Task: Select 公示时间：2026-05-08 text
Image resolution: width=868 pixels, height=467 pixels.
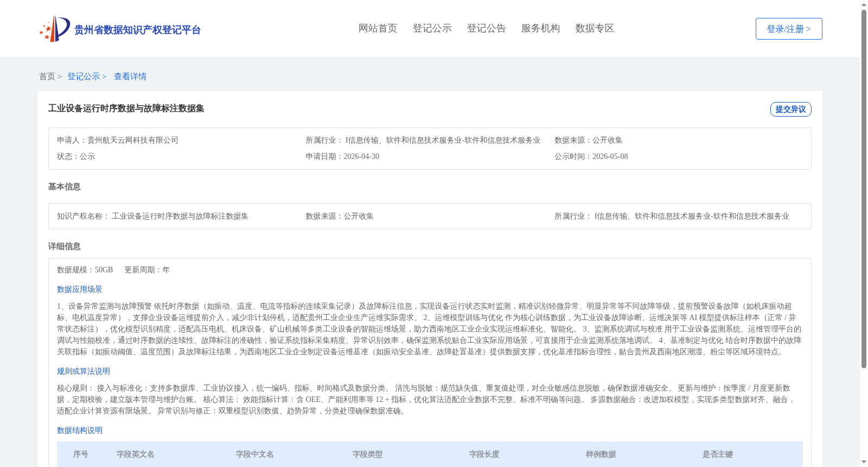Action: pyautogui.click(x=591, y=156)
